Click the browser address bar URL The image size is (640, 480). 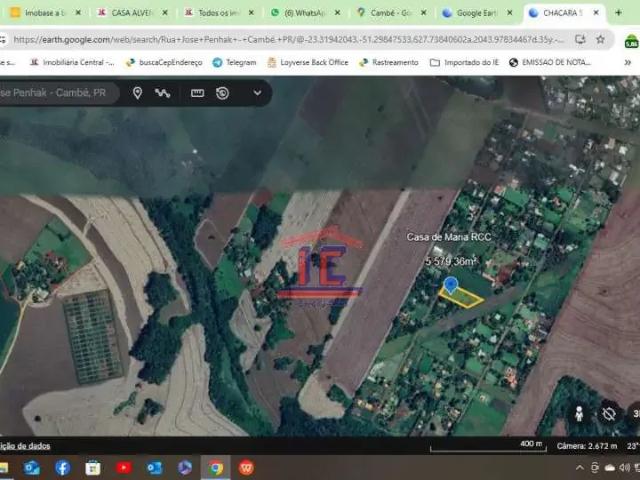pyautogui.click(x=289, y=40)
